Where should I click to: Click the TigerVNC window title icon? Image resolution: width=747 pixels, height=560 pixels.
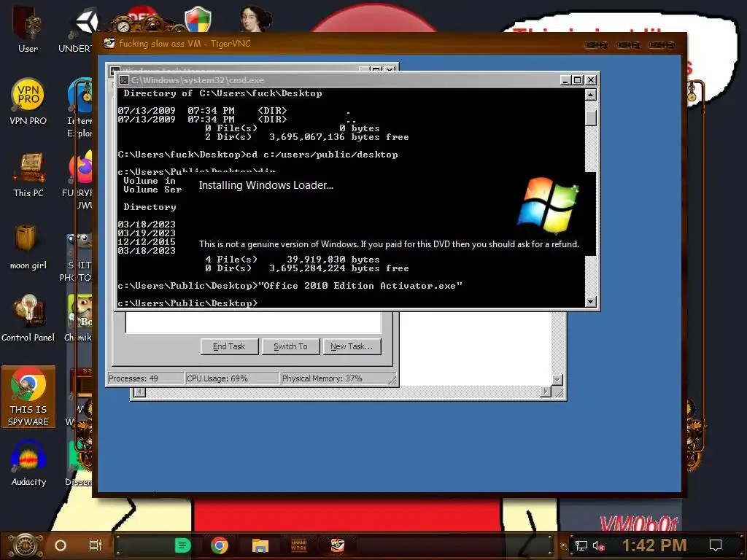point(109,43)
